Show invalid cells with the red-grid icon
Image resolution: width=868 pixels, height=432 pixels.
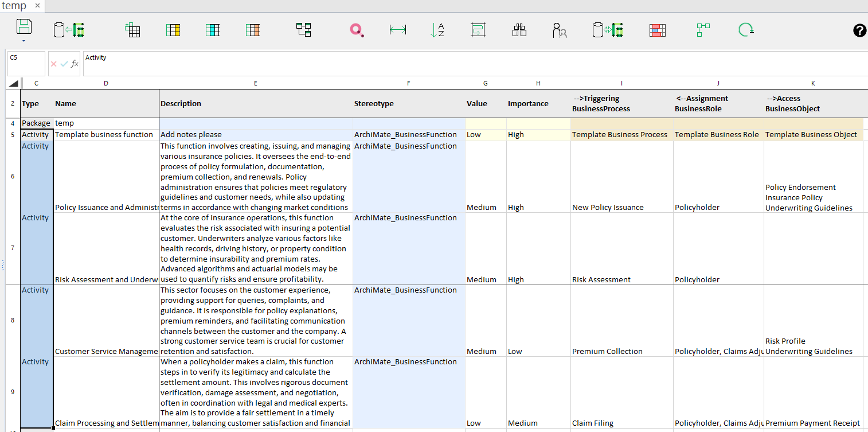[657, 30]
